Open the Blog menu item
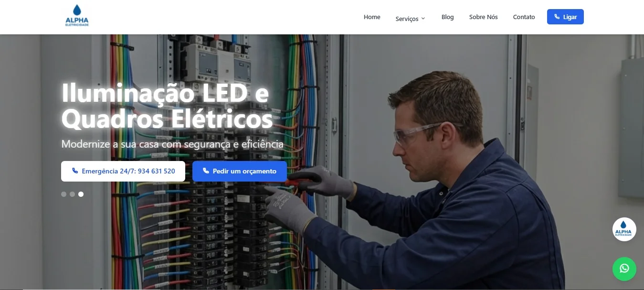Screen dimensions: 644x290 tap(447, 17)
